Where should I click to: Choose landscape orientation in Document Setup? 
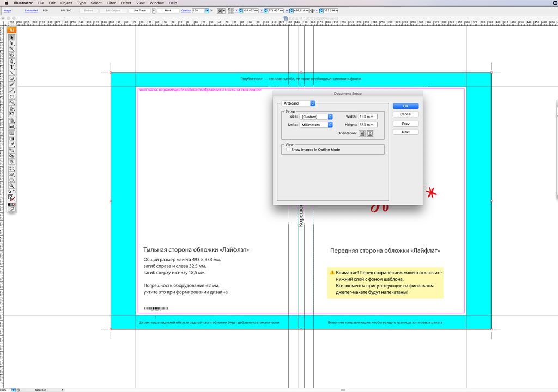[x=370, y=133]
